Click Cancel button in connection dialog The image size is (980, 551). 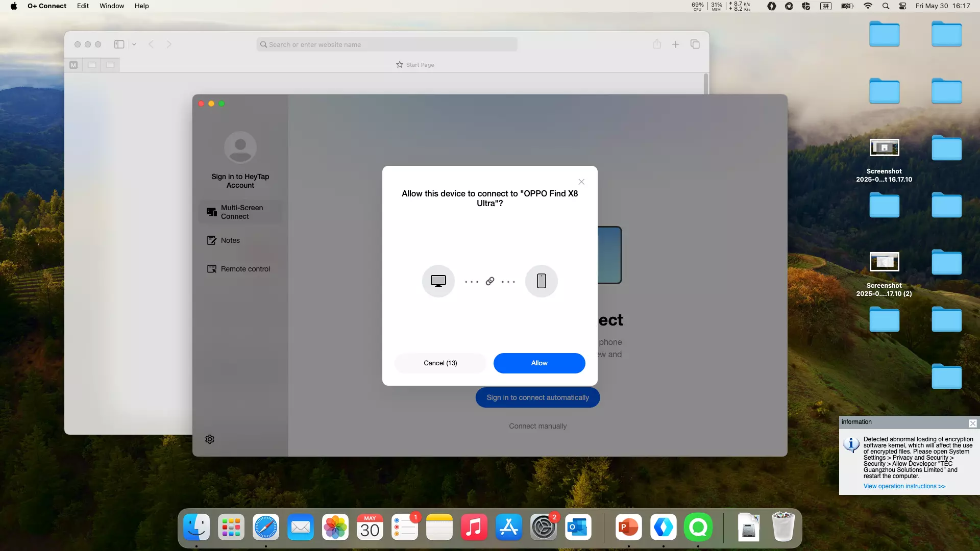pyautogui.click(x=440, y=363)
